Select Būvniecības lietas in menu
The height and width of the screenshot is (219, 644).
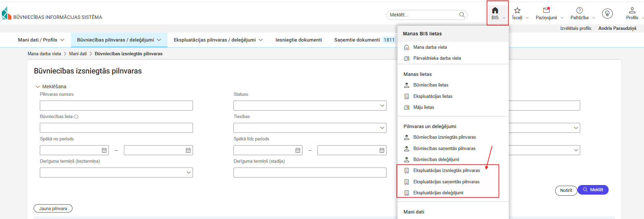[x=430, y=85]
